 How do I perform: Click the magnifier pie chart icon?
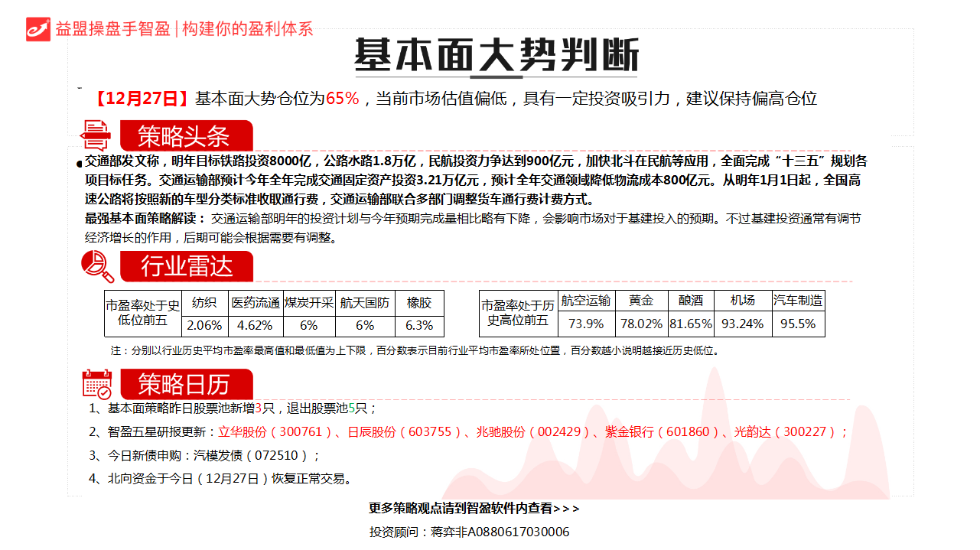pos(97,266)
